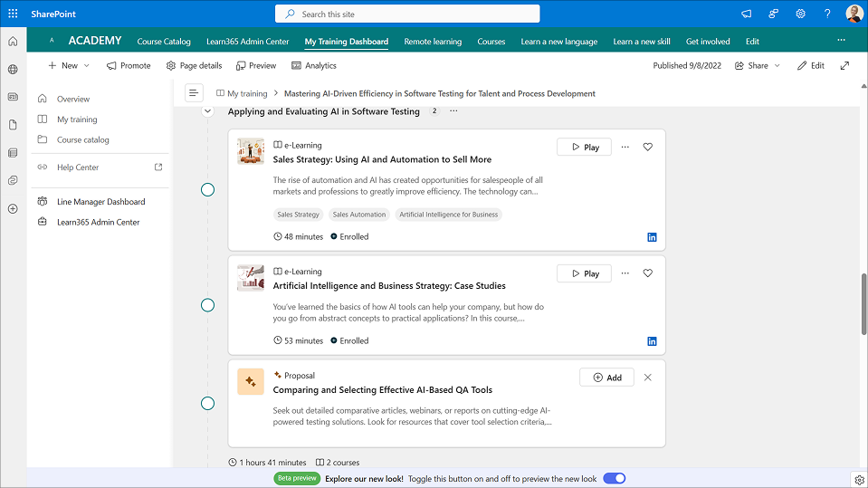This screenshot has width=868, height=488.
Task: Select the circle beside the proposal item
Action: [207, 403]
